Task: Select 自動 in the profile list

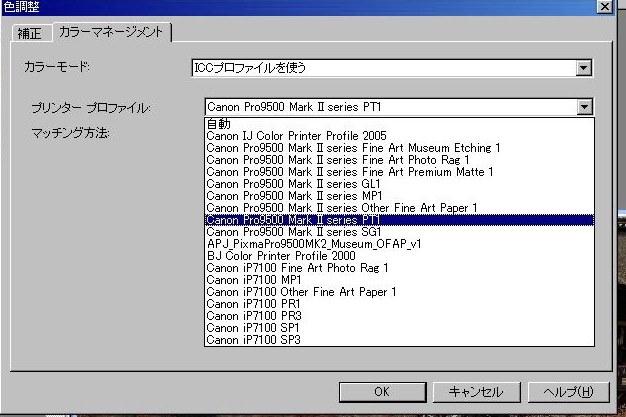Action: click(x=399, y=124)
